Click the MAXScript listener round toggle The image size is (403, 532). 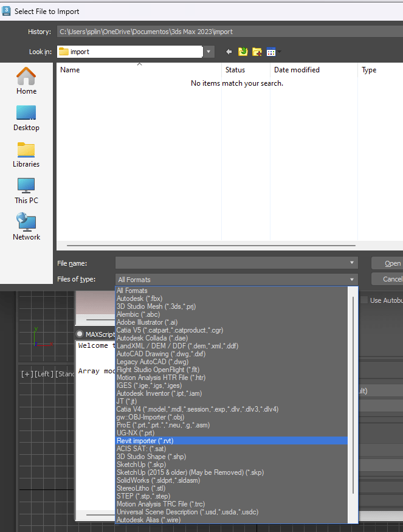coord(80,334)
